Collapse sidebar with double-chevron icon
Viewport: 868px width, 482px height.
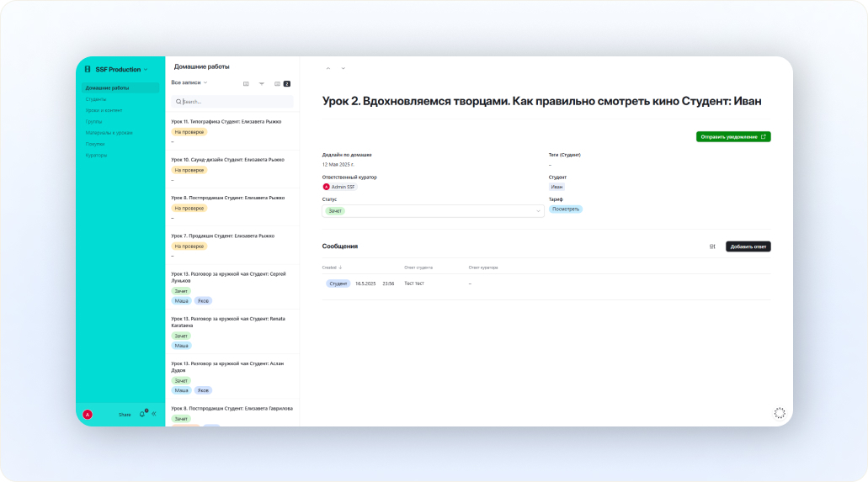[154, 414]
